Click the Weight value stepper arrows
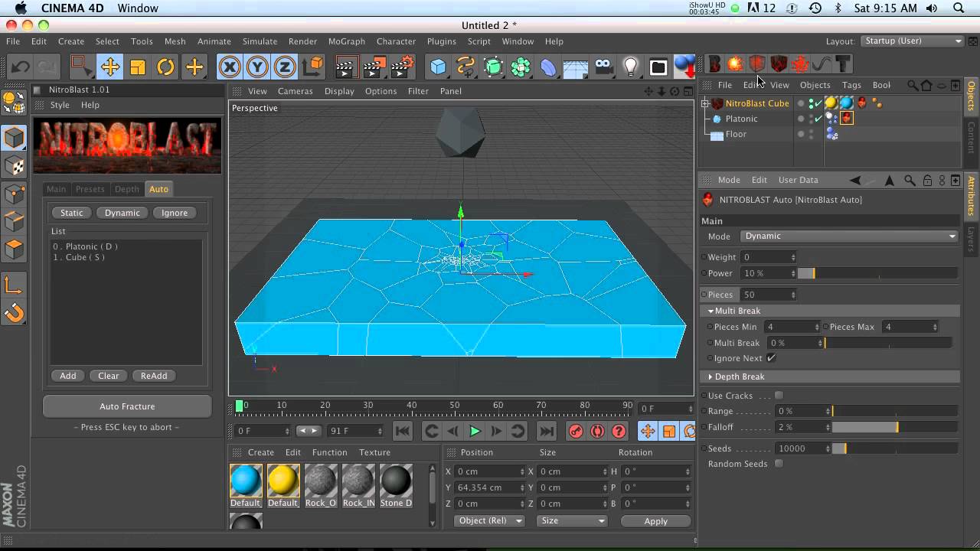 coord(793,257)
